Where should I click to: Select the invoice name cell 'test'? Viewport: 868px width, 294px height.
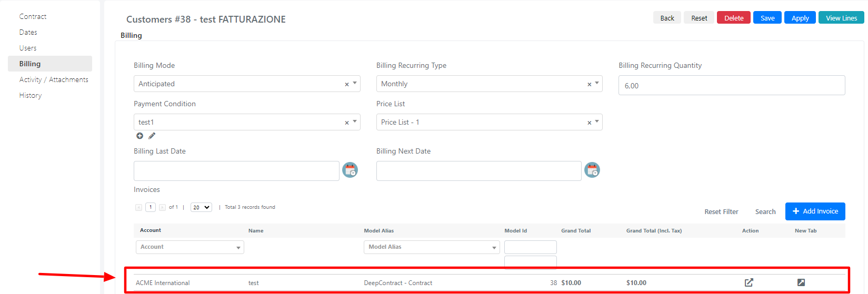[254, 283]
